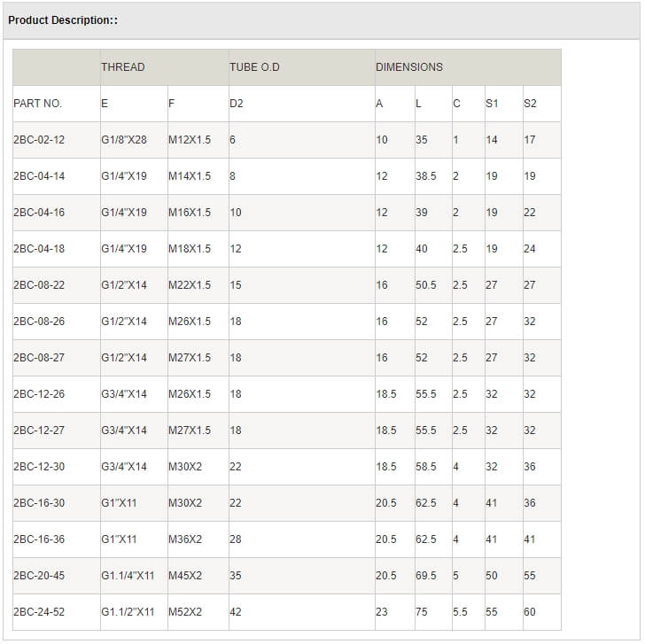Viewport: 645px width, 644px height.
Task: Click the Product Description heading
Action: [63, 20]
